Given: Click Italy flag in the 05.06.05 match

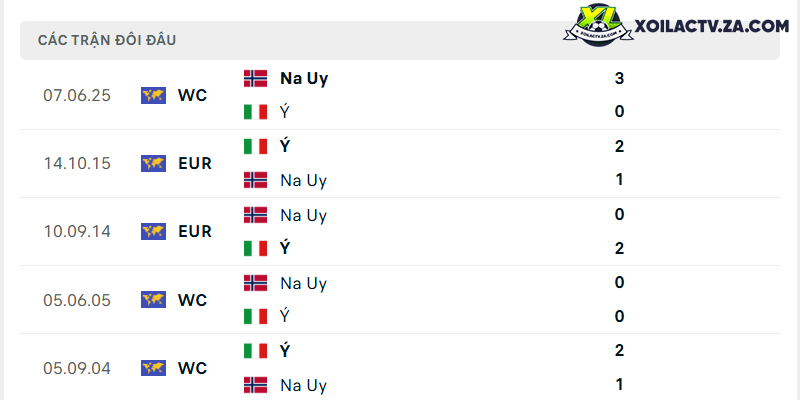Looking at the screenshot, I should pos(255,316).
